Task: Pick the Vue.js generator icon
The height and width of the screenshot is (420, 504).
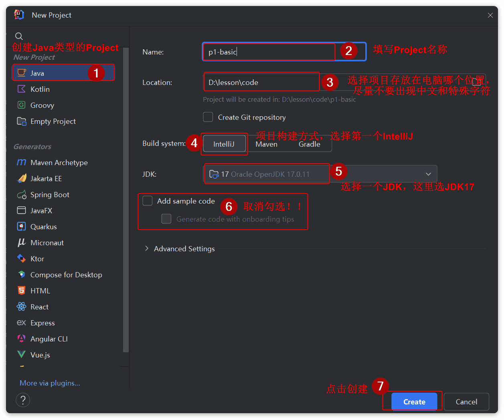Action: pyautogui.click(x=22, y=355)
